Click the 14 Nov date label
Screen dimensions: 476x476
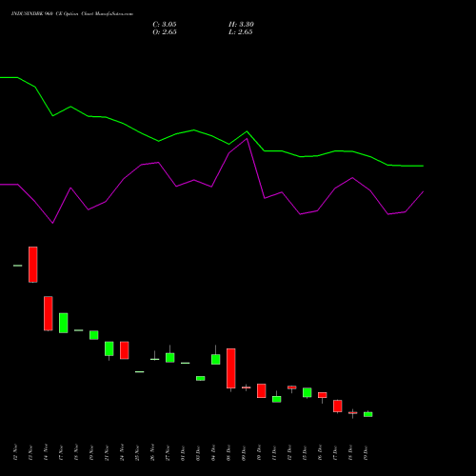coord(46,452)
